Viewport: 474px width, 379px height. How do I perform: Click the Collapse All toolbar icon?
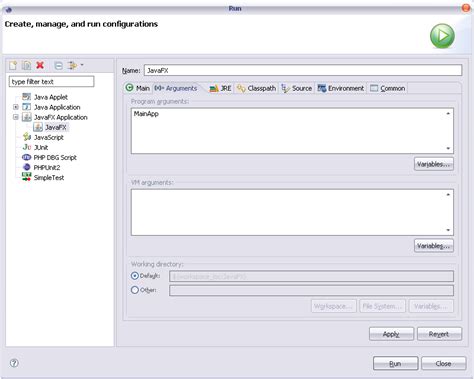click(x=58, y=66)
